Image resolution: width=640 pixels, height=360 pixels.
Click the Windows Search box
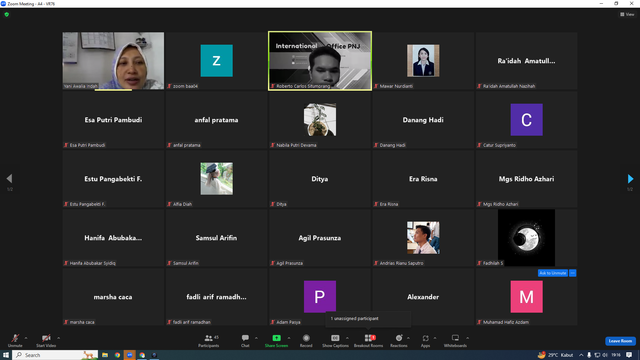pos(55,355)
